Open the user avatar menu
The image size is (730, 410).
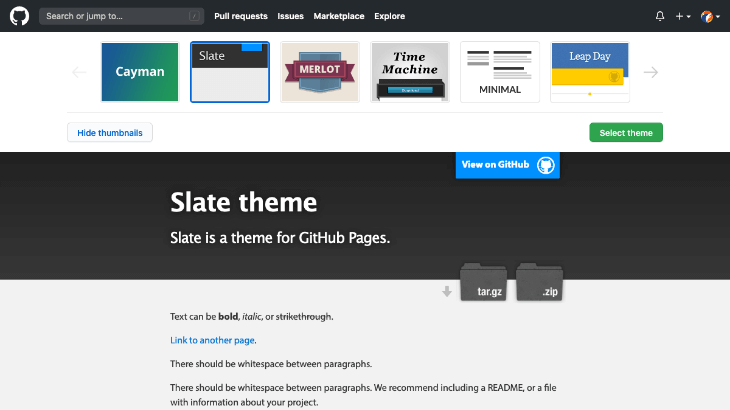(710, 16)
